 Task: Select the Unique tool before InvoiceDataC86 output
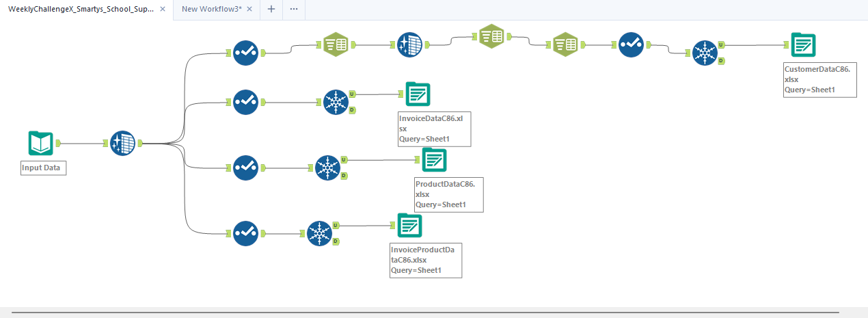coord(335,103)
